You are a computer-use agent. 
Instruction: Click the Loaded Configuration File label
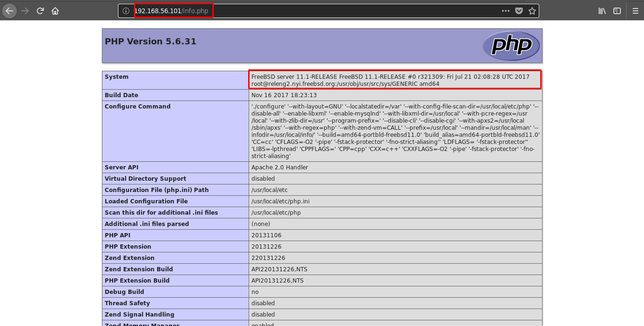point(146,201)
